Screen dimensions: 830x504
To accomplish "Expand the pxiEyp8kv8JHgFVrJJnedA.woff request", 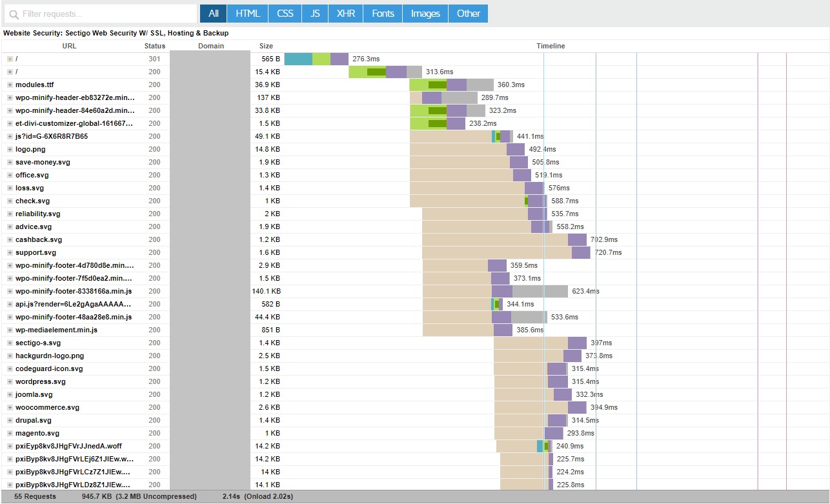I will pos(10,446).
